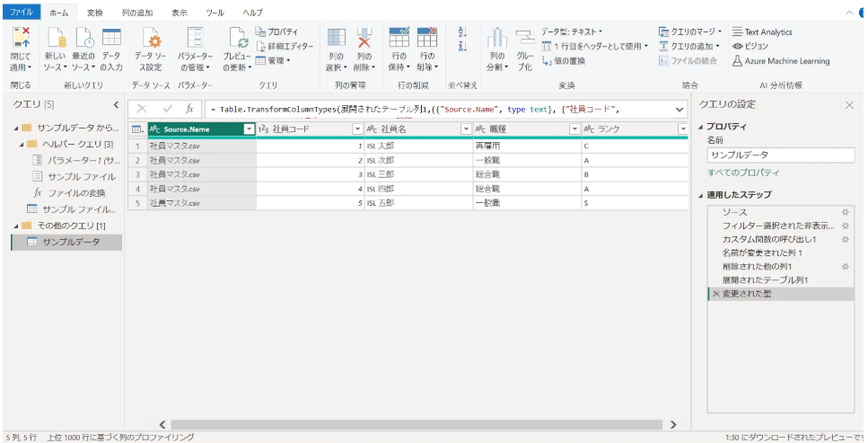This screenshot has height=443, width=868.
Task: Click プレビューの更新 (Refresh Preview) icon
Action: point(238,38)
